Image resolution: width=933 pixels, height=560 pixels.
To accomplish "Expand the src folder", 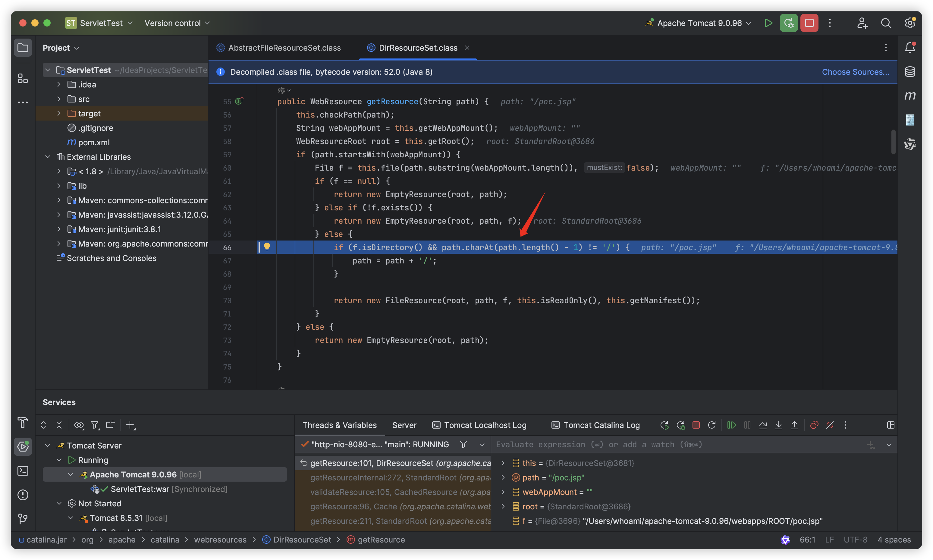I will tap(59, 99).
